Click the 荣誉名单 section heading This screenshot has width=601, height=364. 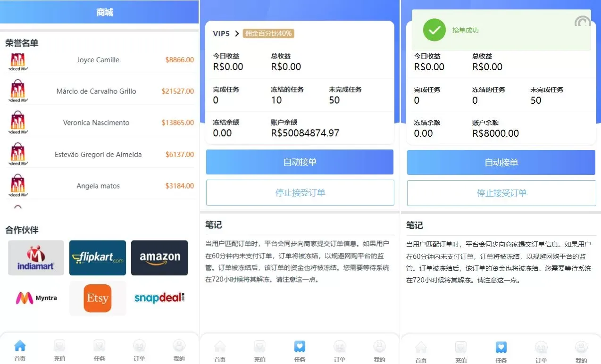pos(22,43)
